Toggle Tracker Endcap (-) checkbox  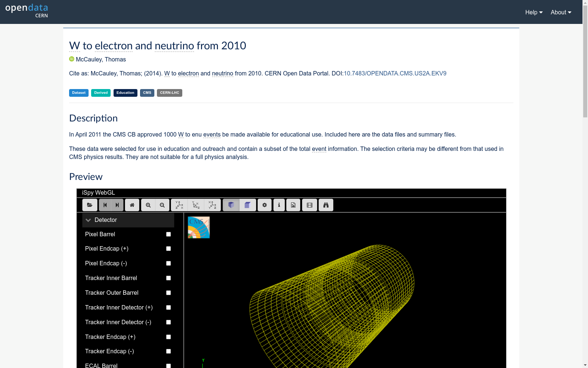(x=168, y=351)
